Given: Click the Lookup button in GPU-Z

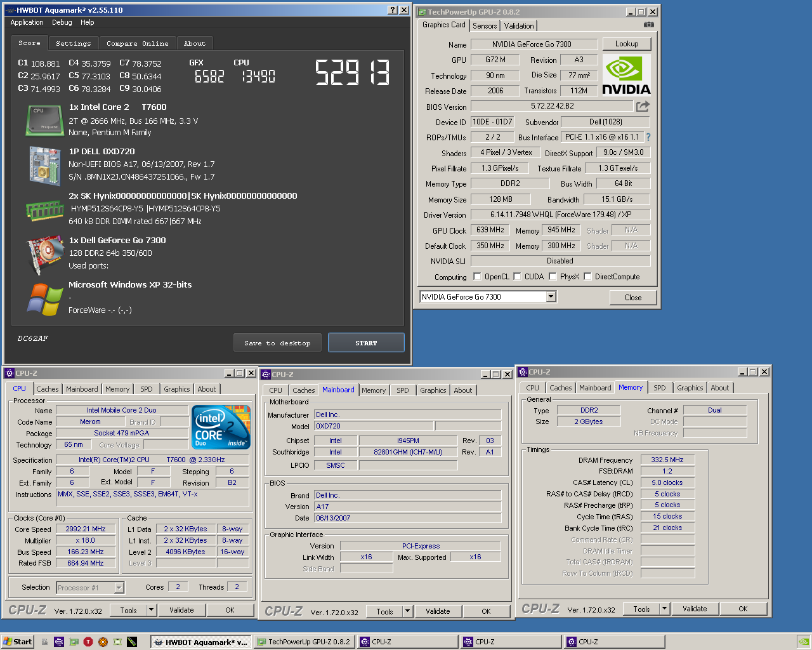Looking at the screenshot, I should coord(627,44).
